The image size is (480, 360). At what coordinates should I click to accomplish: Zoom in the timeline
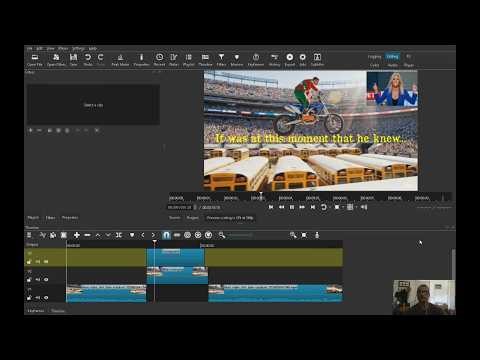pos(293,235)
